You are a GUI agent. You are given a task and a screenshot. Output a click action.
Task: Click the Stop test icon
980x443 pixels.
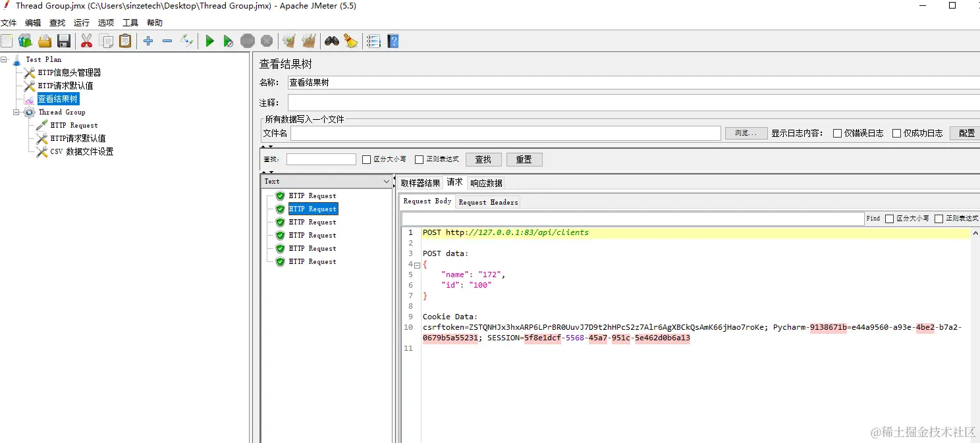pos(248,41)
